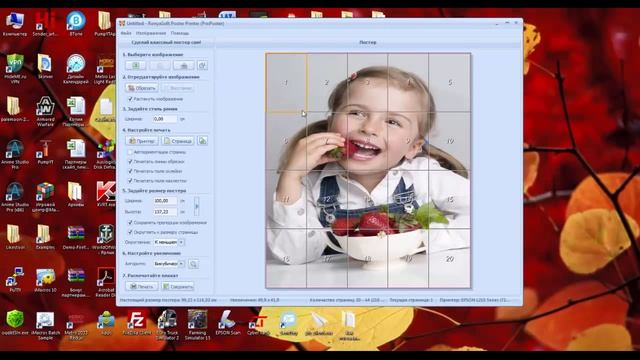
Task: Open the BTone desktop shortcut
Action: tap(76, 24)
